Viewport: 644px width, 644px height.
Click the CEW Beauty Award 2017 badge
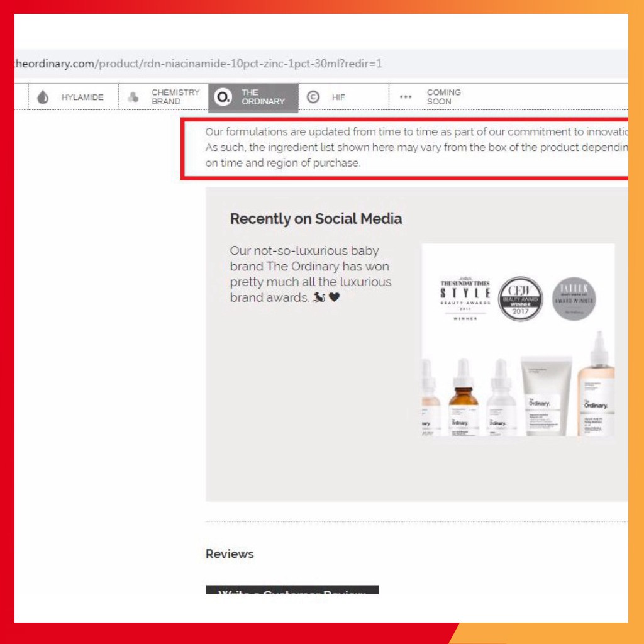(x=520, y=299)
